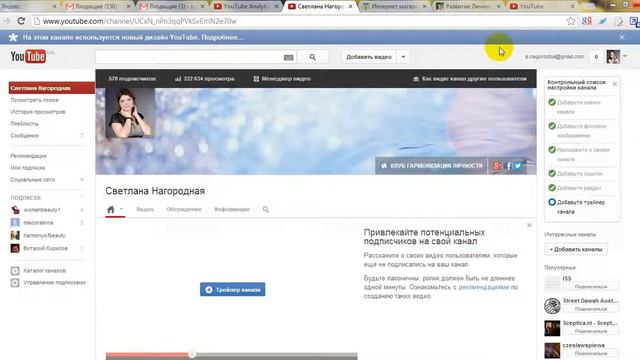Screen dimensions: 640x360
Task: Click the checked 'Добавьте ссылки' checklist item
Action: tap(579, 173)
